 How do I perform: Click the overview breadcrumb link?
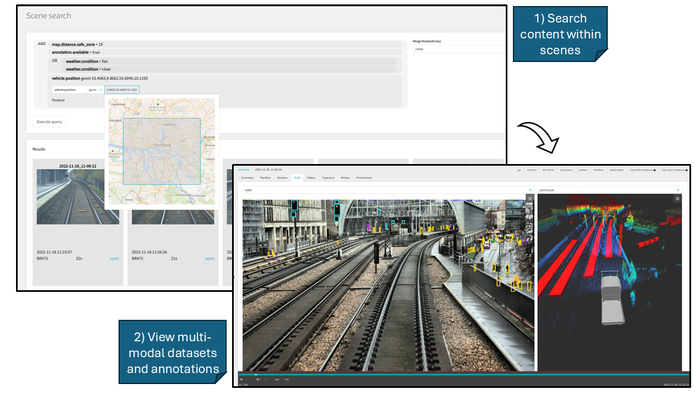click(244, 170)
